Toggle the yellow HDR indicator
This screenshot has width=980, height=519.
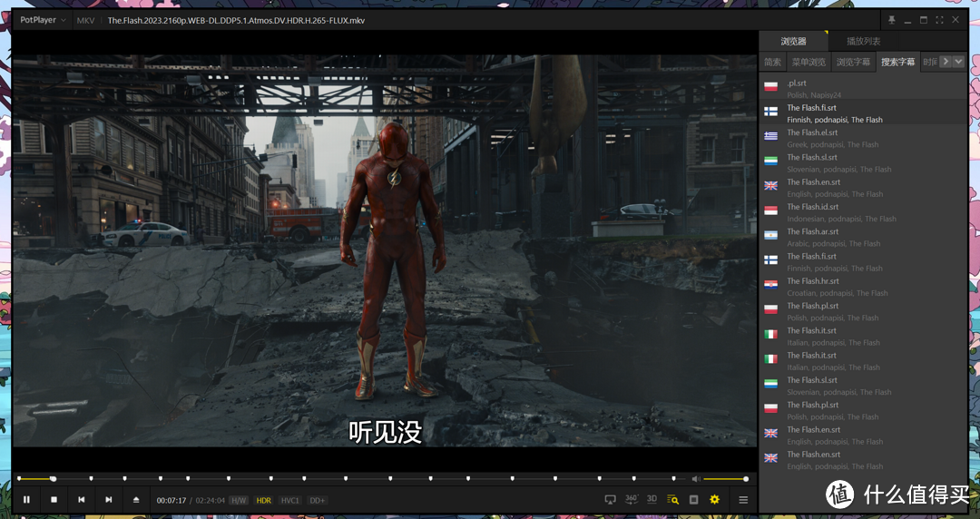264,500
